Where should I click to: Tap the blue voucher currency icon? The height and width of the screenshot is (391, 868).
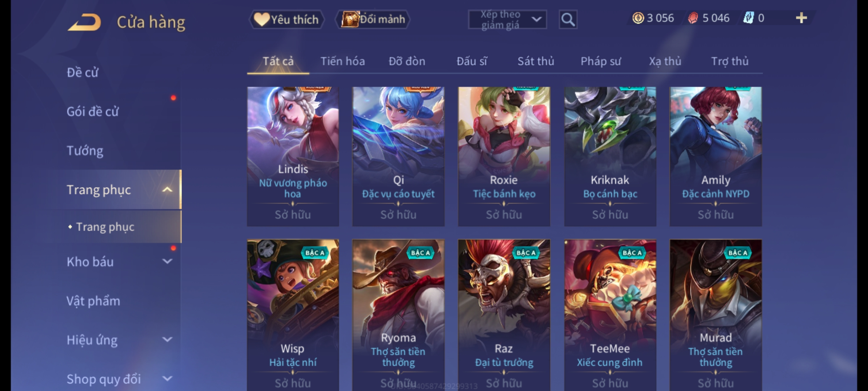748,18
